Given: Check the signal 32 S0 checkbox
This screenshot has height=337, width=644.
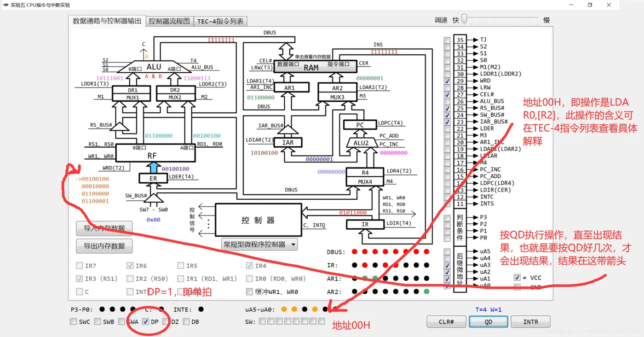Looking at the screenshot, I should (447, 60).
